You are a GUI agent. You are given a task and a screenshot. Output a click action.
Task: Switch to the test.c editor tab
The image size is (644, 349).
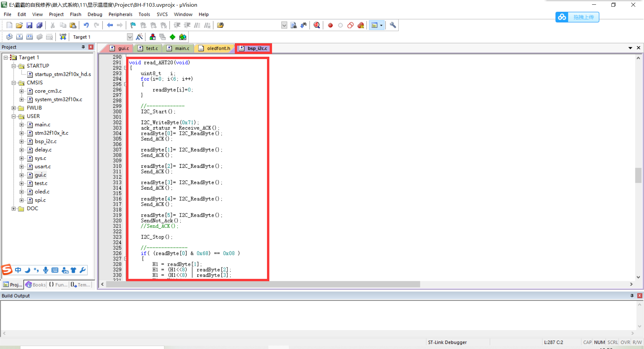pyautogui.click(x=148, y=48)
